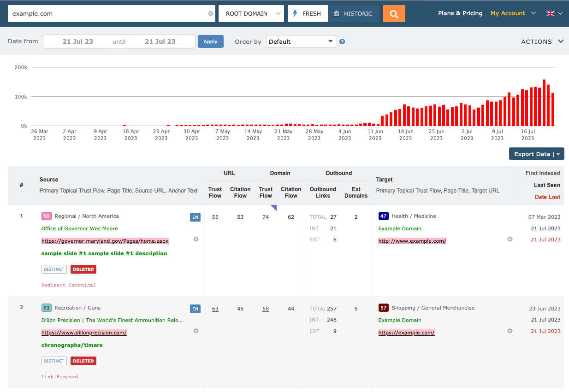Toggle the DISTINCT filter on the Dillon Precision row
The width and height of the screenshot is (569, 392).
[x=53, y=361]
